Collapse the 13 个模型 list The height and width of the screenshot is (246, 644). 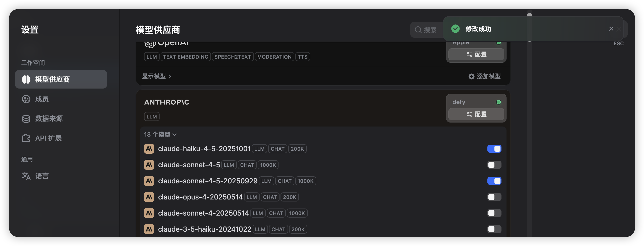pos(160,135)
